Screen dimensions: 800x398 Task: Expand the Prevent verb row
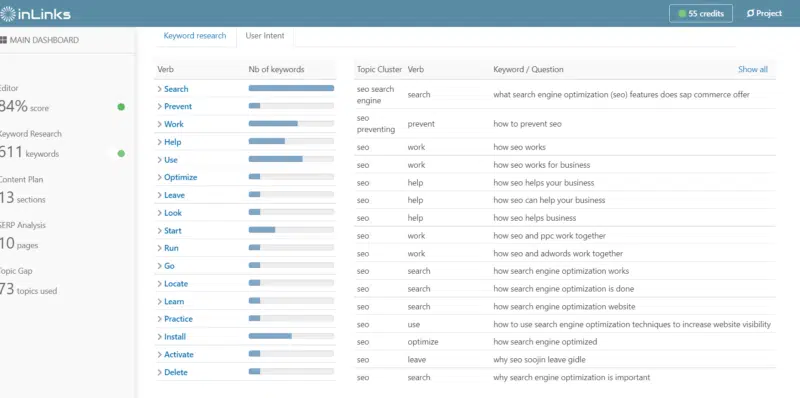[x=245, y=107]
